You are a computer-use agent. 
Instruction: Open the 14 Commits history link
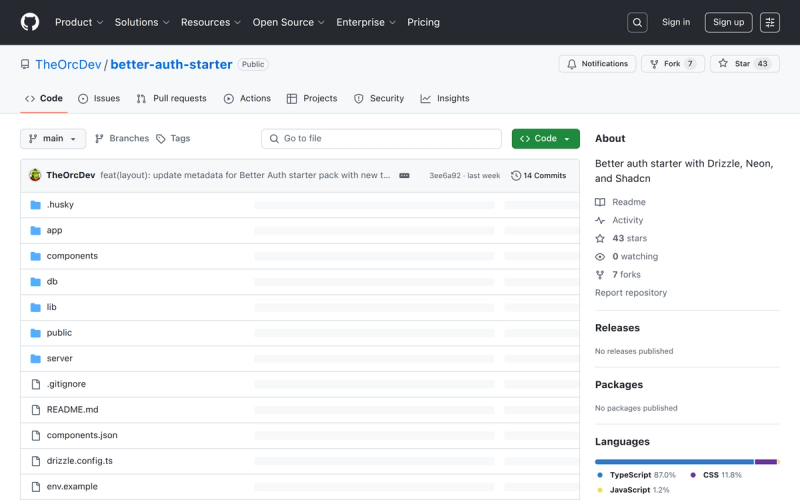tap(539, 176)
